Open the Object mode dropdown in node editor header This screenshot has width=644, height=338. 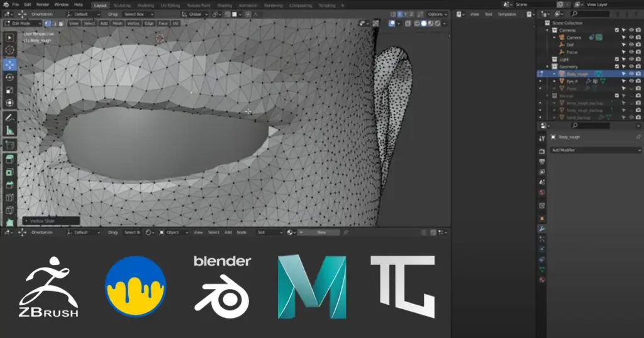(x=174, y=232)
